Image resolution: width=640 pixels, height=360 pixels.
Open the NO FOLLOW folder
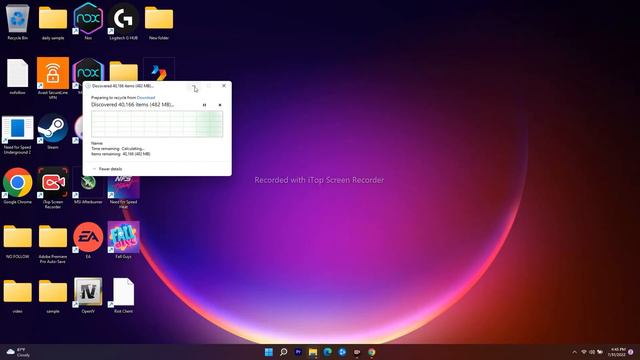click(18, 241)
